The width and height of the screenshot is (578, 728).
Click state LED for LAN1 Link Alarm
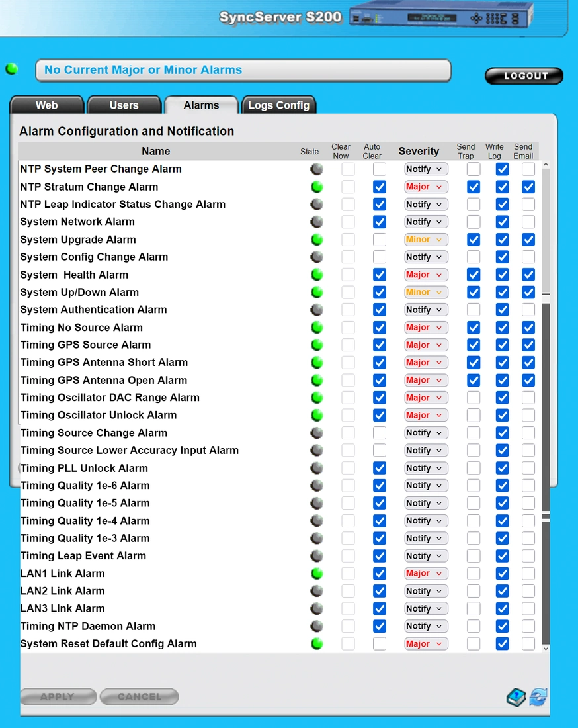tap(317, 573)
